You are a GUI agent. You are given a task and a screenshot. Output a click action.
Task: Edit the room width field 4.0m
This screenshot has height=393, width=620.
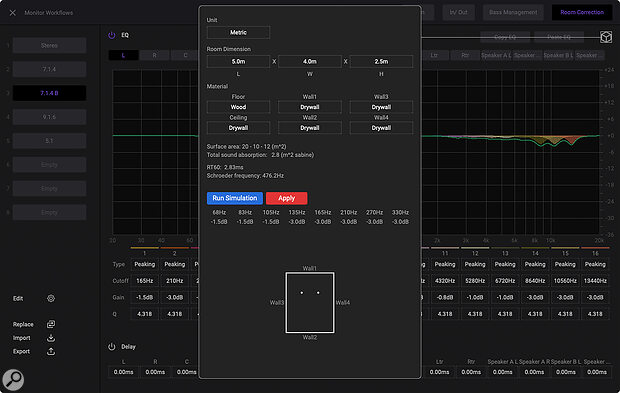310,62
